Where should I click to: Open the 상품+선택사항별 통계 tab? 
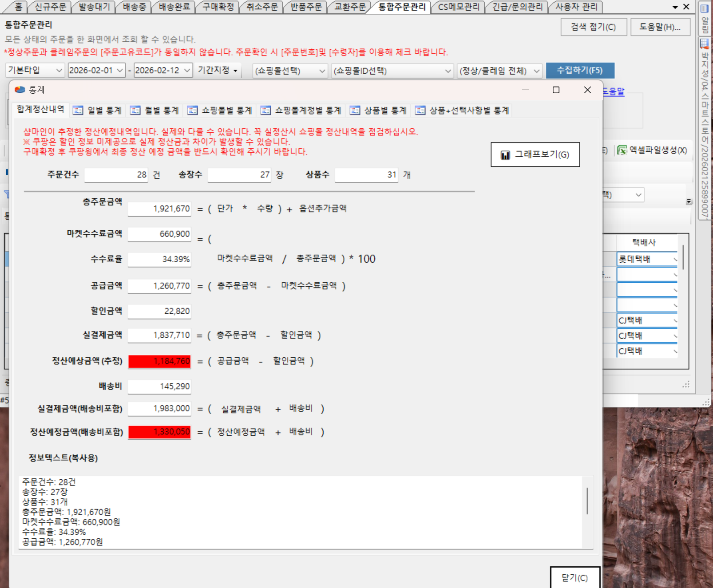pyautogui.click(x=463, y=110)
